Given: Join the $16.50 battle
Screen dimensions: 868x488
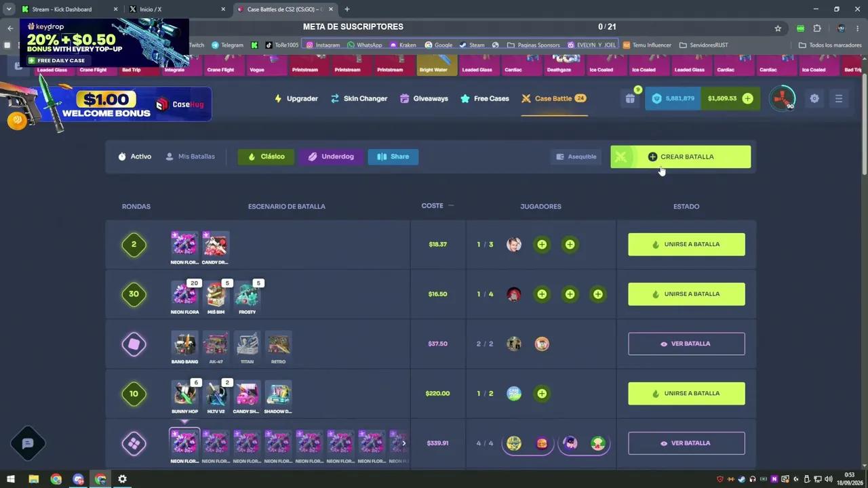Looking at the screenshot, I should [x=686, y=294].
